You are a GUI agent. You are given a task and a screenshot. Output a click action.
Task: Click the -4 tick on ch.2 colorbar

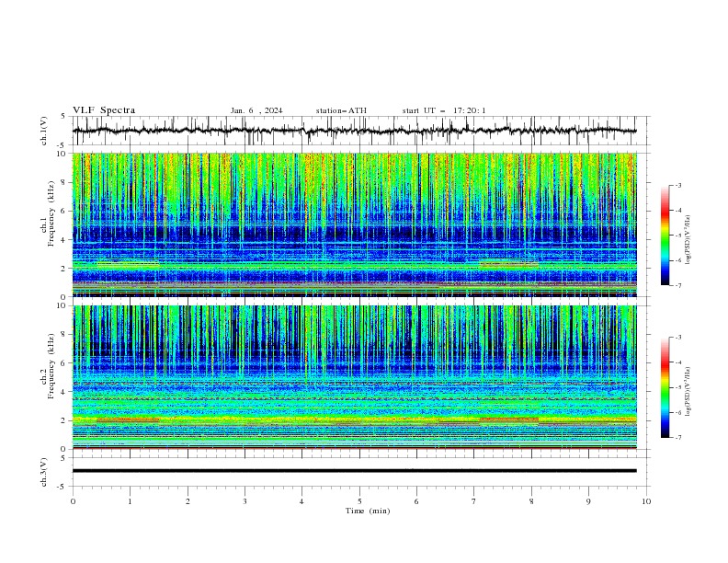[677, 362]
